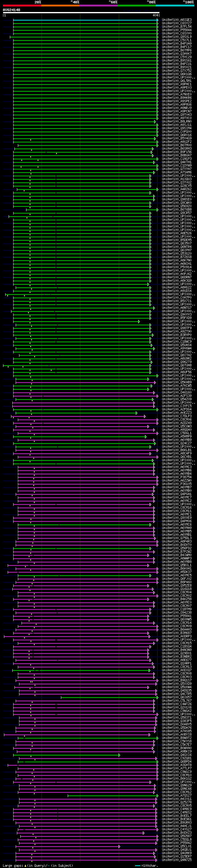The image size is (197, 868).
Task: Click label UniRef100_B4IWM0
Action: pyautogui.click(x=177, y=555)
